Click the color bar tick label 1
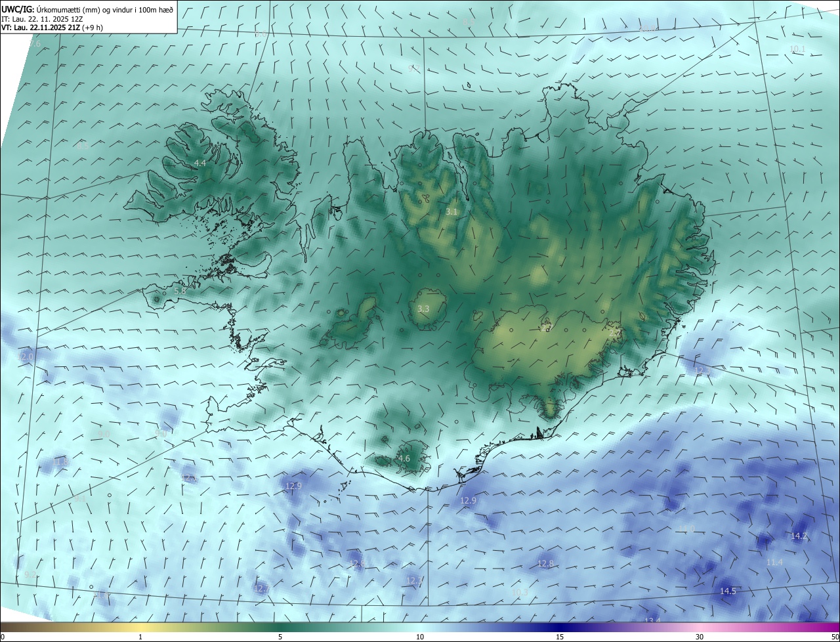840x642 pixels. (140, 637)
